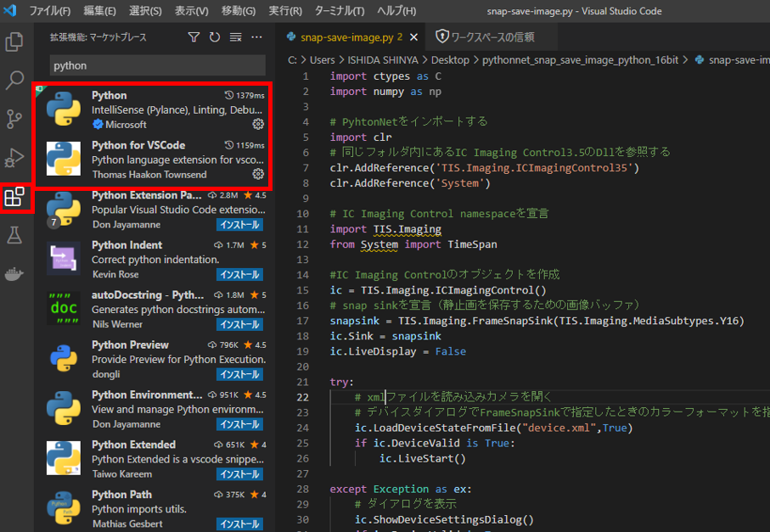Click the ISHIDA SHINYA breadcrumb segment
770x532 pixels.
pos(383,60)
